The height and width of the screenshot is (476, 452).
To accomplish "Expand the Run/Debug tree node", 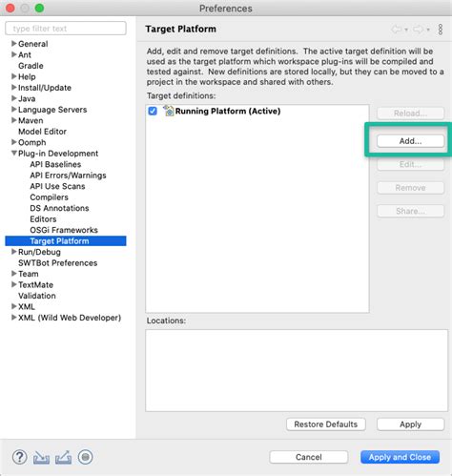I will tap(13, 252).
